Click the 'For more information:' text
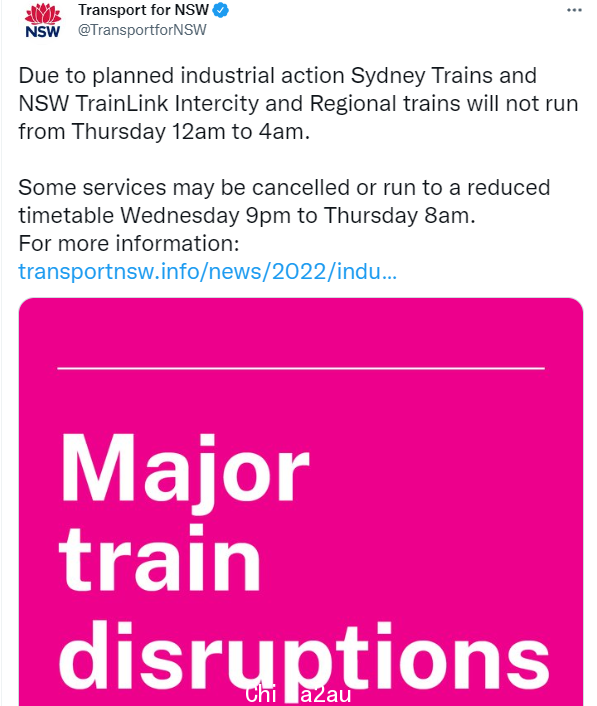This screenshot has width=597, height=706. [129, 244]
